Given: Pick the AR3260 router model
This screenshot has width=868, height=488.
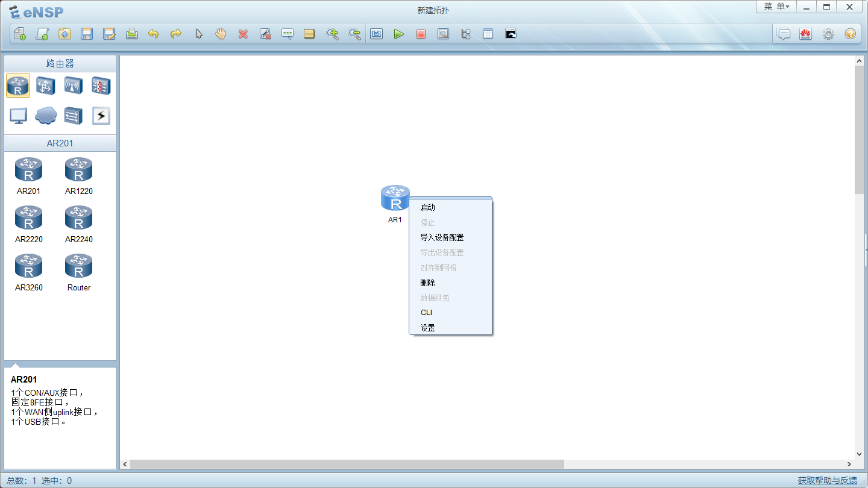Looking at the screenshot, I should [29, 272].
